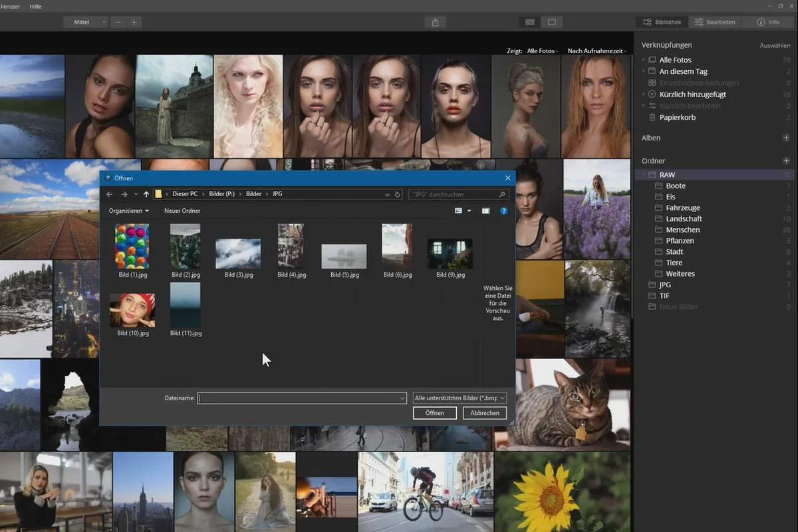Click Bilder (P:) in the path breadcrumb
Viewport: 798px width, 532px height.
pyautogui.click(x=221, y=194)
